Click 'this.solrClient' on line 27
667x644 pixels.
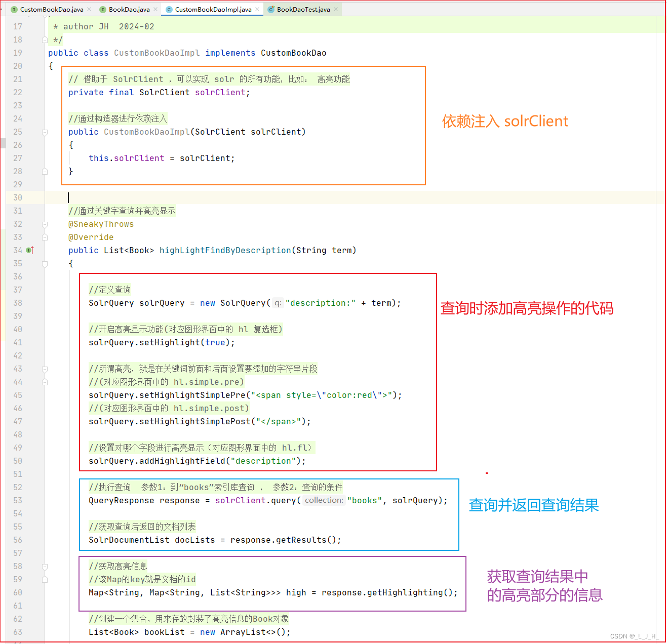(126, 158)
